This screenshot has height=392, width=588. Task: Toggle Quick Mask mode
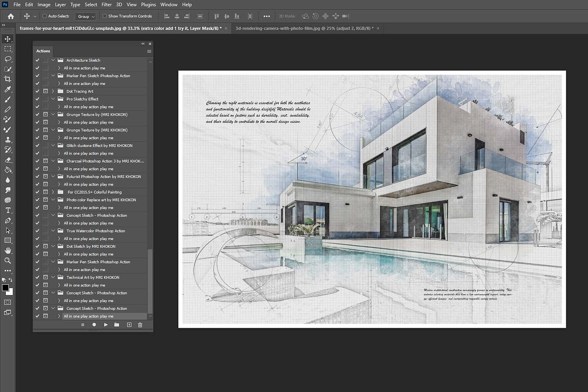pyautogui.click(x=7, y=302)
